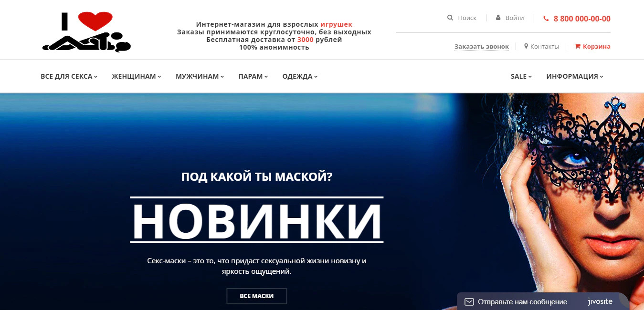
Task: Click the phone number 8 800 000-00-00
Action: (x=582, y=19)
